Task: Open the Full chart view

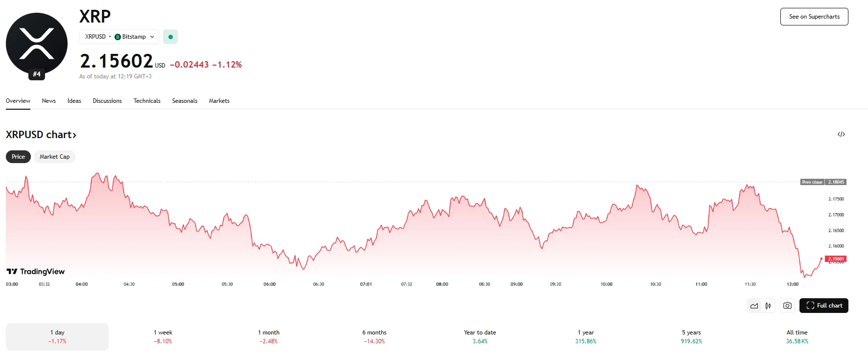Action: click(824, 306)
